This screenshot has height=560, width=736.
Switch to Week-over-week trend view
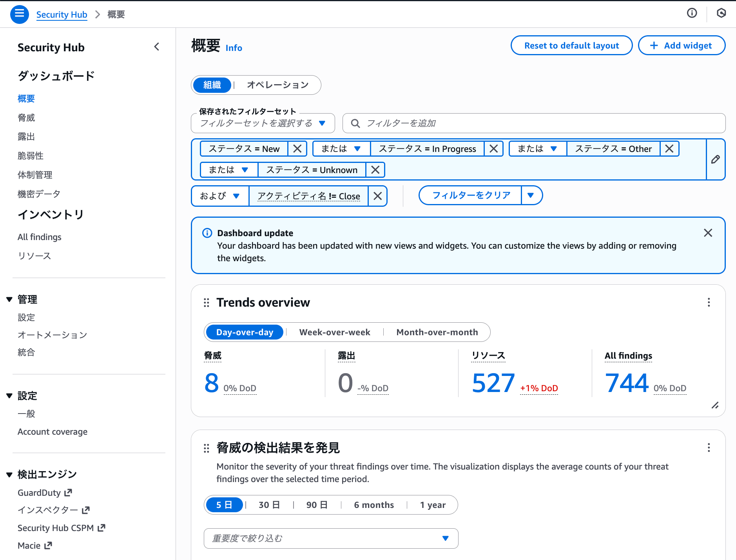pos(334,332)
